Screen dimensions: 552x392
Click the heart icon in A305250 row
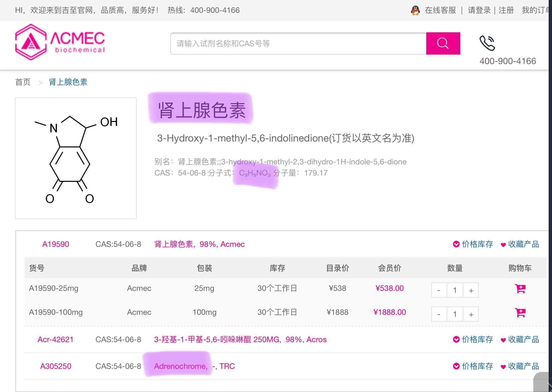[503, 367]
